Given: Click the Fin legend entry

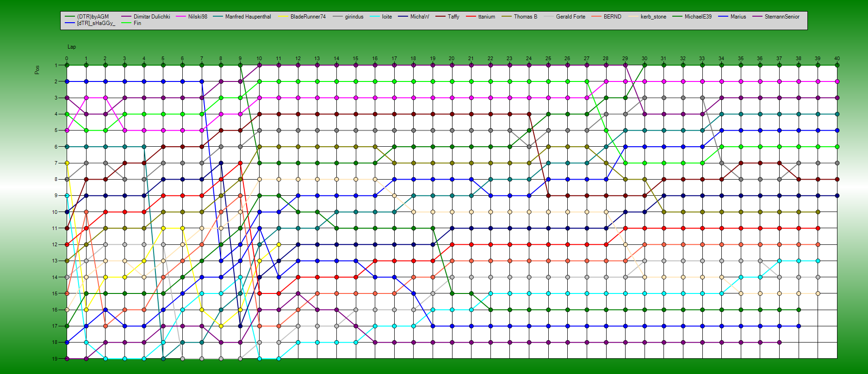Looking at the screenshot, I should tap(137, 23).
